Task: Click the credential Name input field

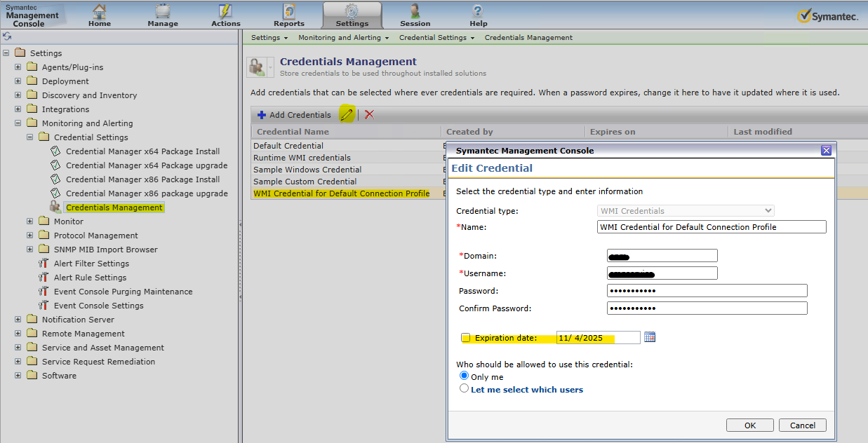Action: pyautogui.click(x=711, y=227)
